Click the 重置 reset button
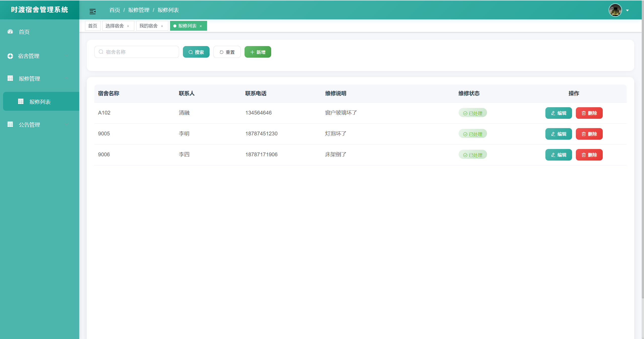The width and height of the screenshot is (644, 339). pos(227,52)
